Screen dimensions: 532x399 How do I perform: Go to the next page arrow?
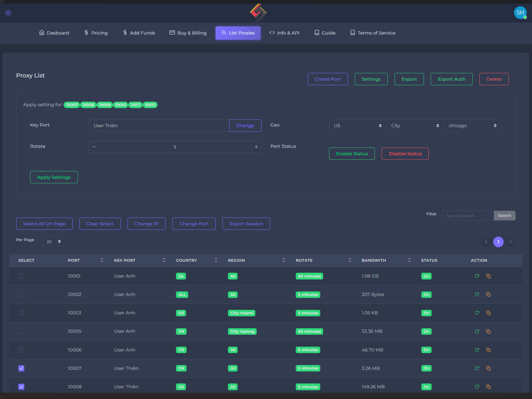[x=511, y=242]
